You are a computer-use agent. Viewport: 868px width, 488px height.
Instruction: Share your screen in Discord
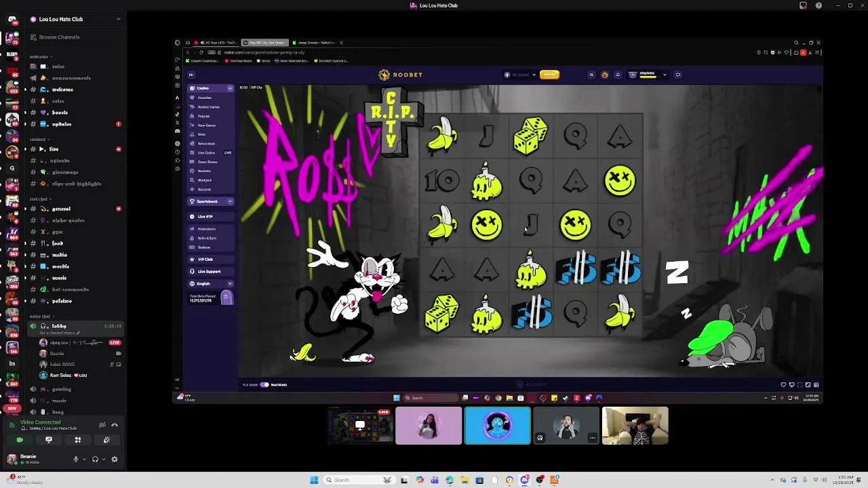[49, 440]
